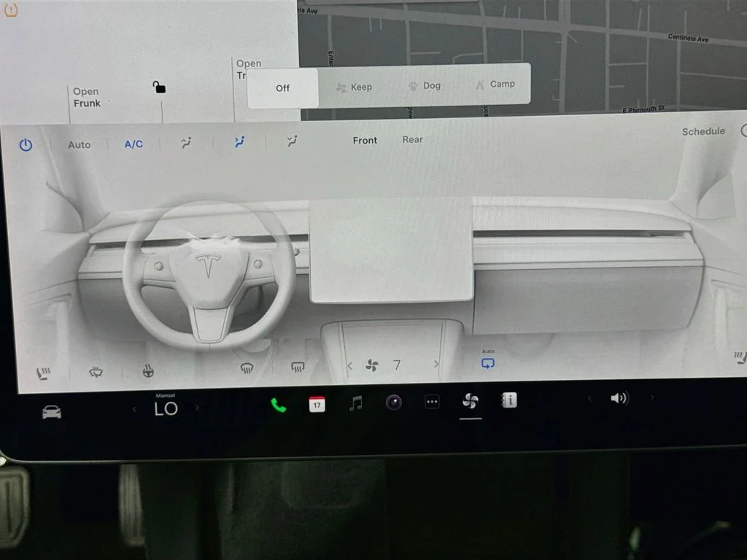Toggle the A/C button
747x560 pixels.
point(133,144)
